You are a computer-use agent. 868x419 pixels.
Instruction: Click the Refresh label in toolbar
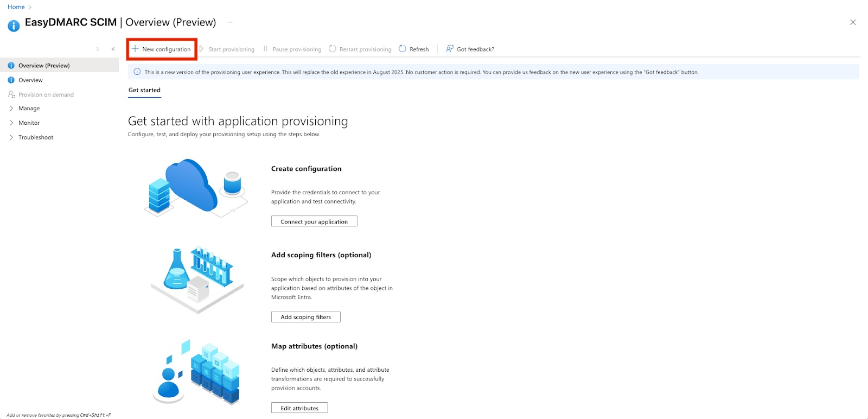tap(419, 49)
